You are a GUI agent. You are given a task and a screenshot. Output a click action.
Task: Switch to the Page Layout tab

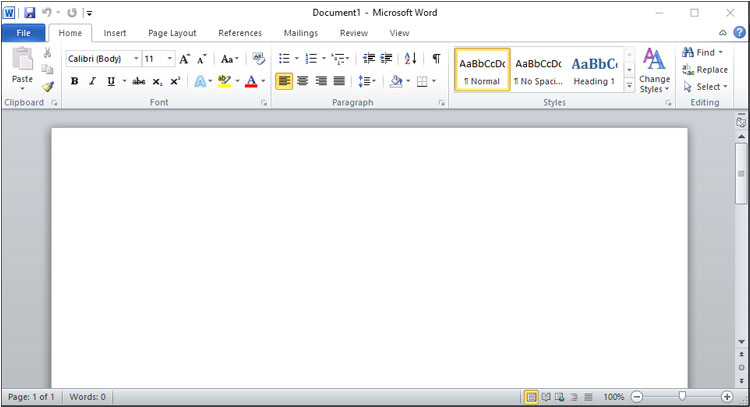coord(172,33)
